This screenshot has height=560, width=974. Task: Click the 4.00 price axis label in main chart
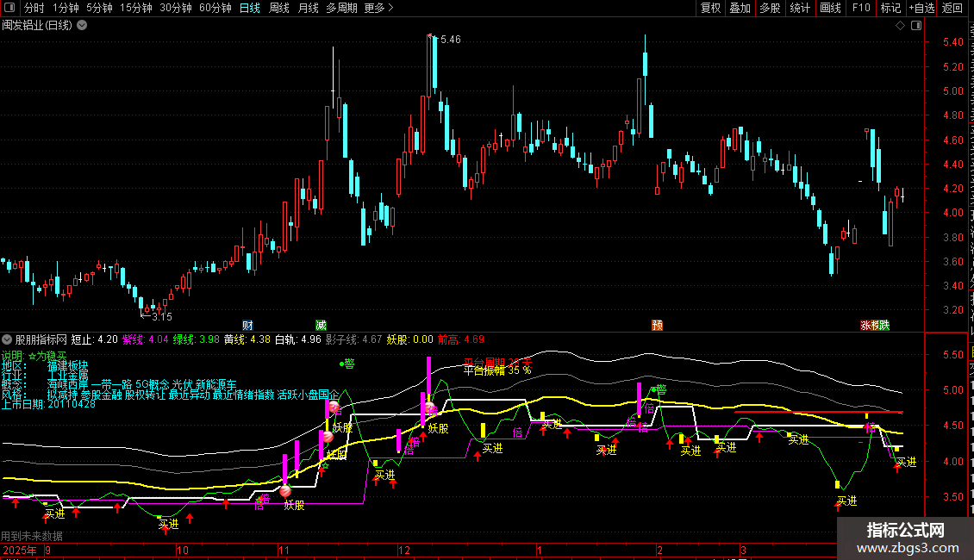pyautogui.click(x=952, y=212)
